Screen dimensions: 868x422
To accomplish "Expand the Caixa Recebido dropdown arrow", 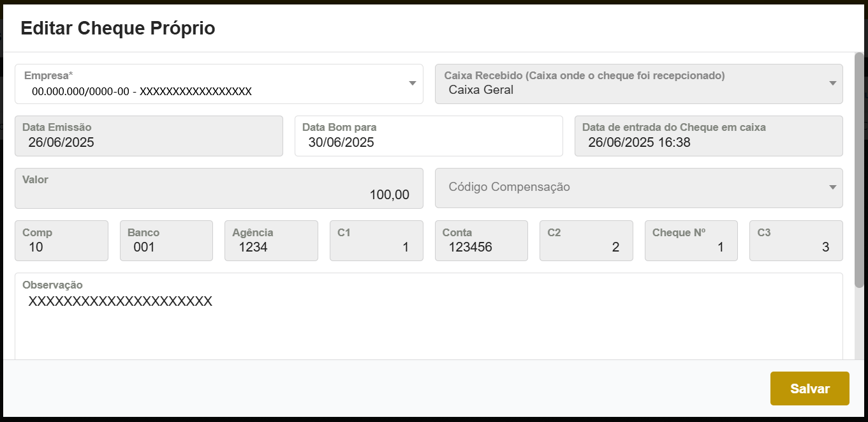I will [x=832, y=84].
